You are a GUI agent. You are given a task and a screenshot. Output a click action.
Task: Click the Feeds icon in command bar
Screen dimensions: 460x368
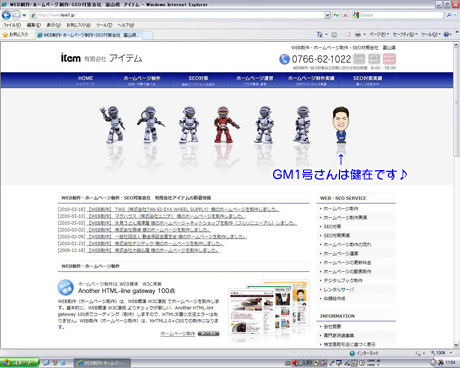pos(334,34)
